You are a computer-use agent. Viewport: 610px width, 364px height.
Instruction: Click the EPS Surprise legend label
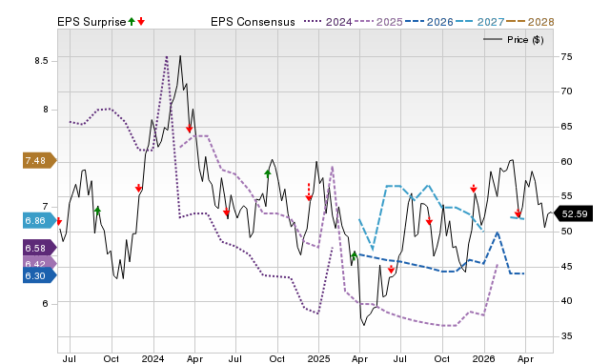91,22
